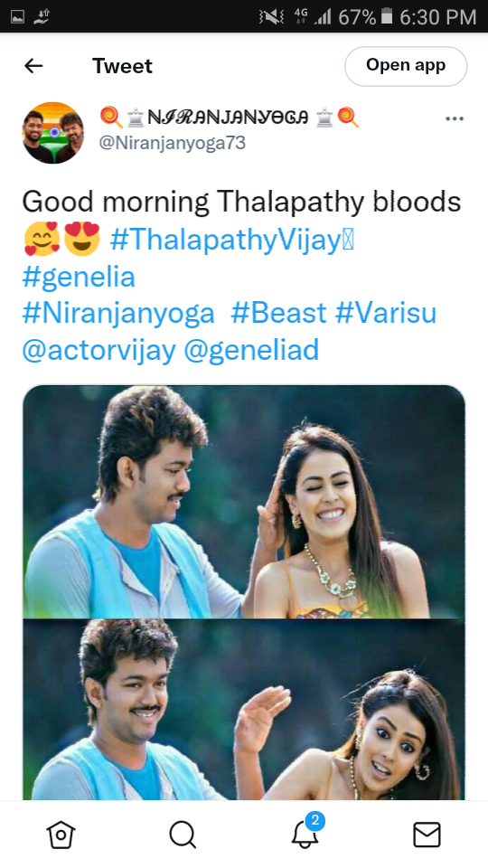This screenshot has width=488, height=868.
Task: Visit the @actorvijay mention
Action: tap(99, 350)
